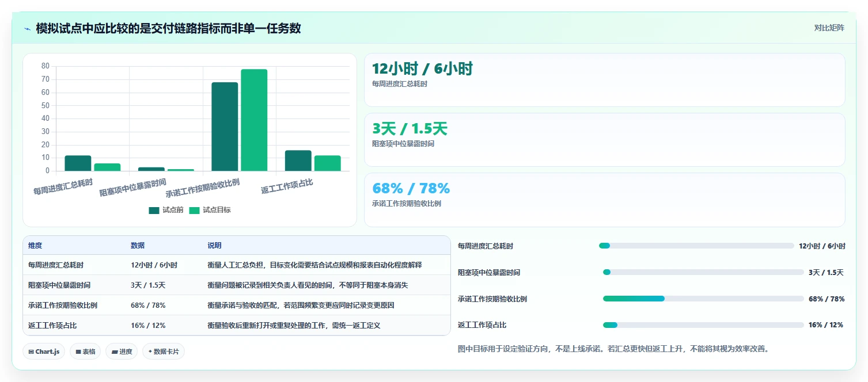Click table cell 12小时 / 6小时
The height and width of the screenshot is (382, 868).
click(x=154, y=265)
